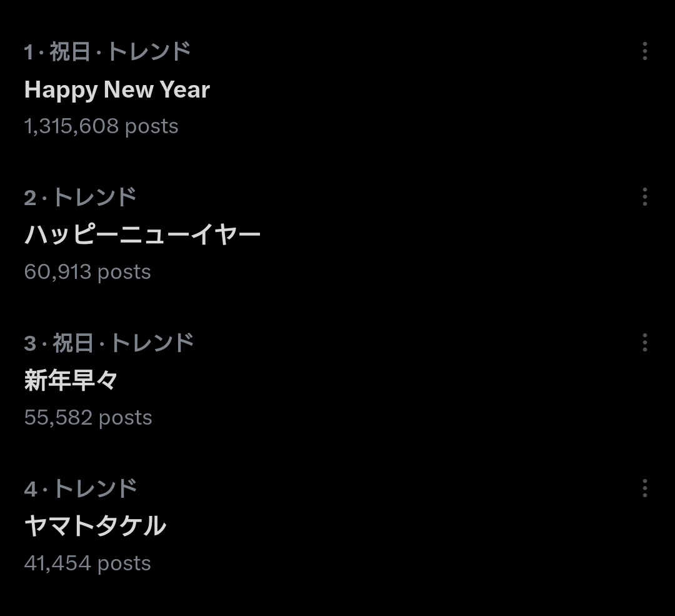Tap the ヤマトタケル trend title
The width and height of the screenshot is (675, 616).
pos(95,526)
